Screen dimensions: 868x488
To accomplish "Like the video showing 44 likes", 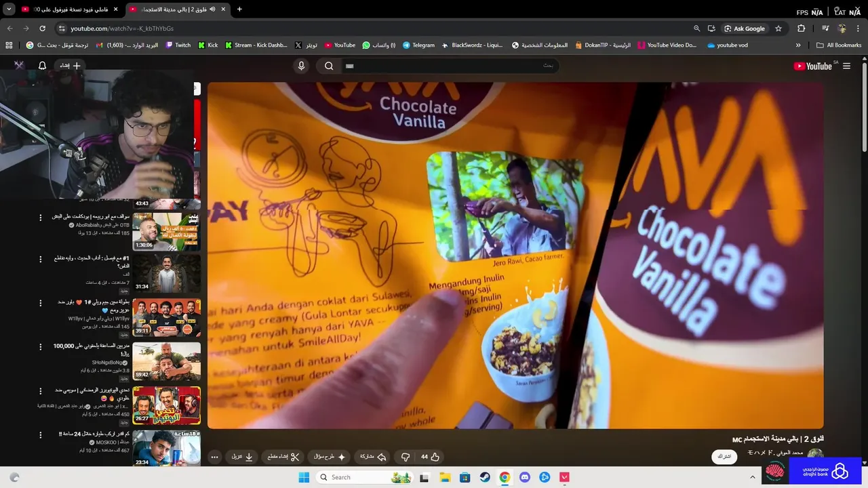I will click(x=430, y=457).
